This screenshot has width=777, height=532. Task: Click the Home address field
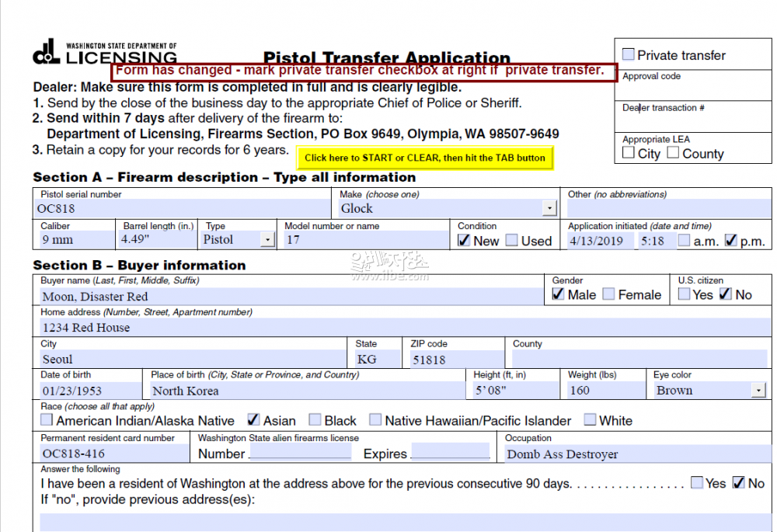(388, 327)
